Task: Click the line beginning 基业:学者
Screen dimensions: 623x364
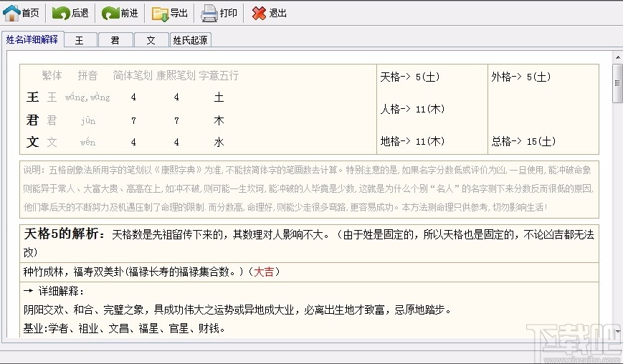Action: 124,328
